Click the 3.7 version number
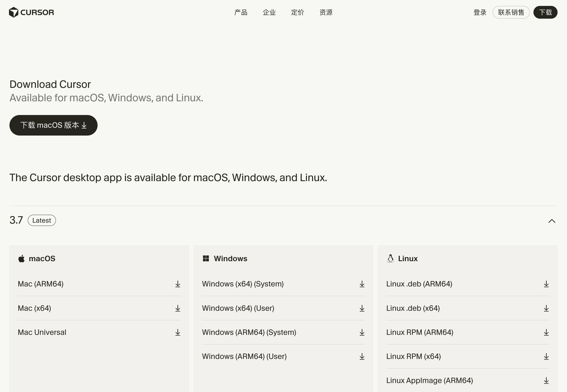Viewport: 567px width, 392px height. [16, 220]
